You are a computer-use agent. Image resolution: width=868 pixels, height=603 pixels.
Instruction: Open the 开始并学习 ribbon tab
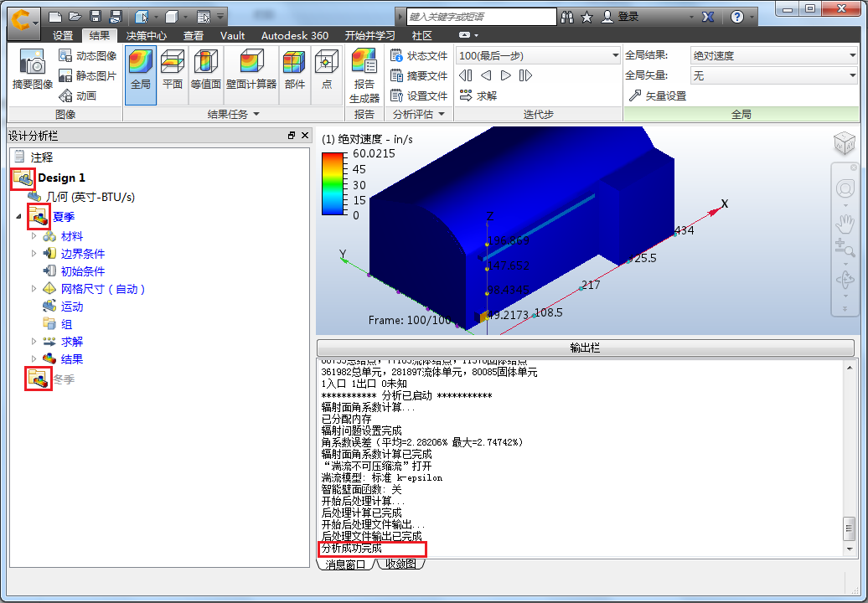coord(369,35)
